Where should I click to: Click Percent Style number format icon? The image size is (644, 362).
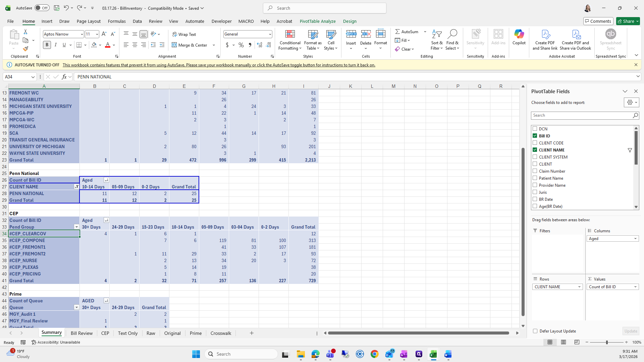[x=241, y=45]
